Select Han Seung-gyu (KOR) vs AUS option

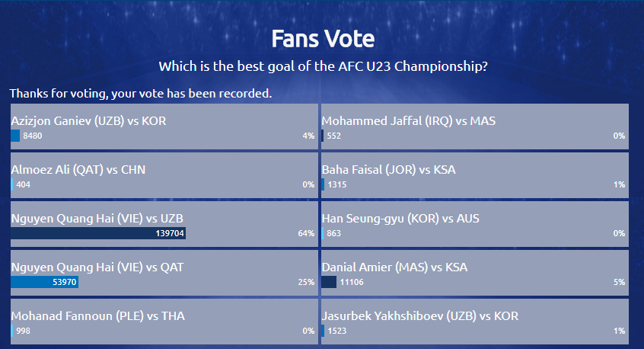[475, 224]
